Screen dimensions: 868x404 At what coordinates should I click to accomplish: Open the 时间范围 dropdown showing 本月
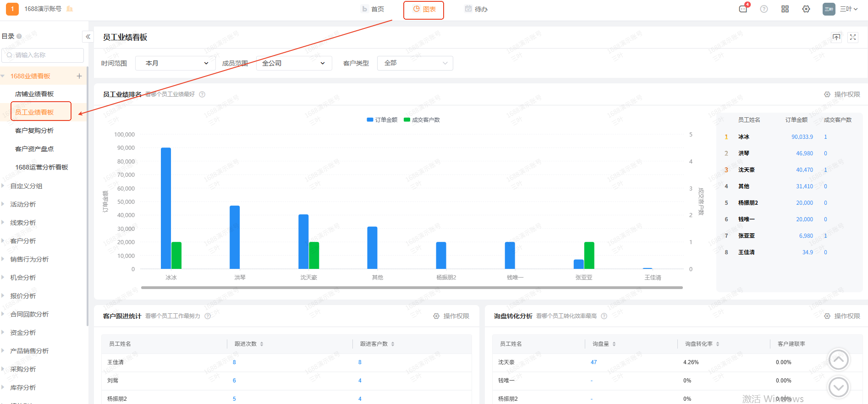point(176,63)
